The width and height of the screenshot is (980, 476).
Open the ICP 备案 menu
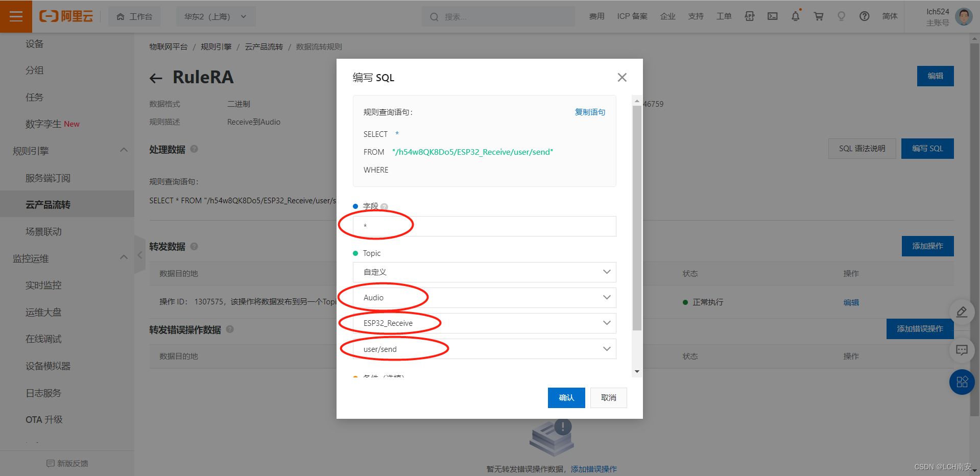pos(632,16)
